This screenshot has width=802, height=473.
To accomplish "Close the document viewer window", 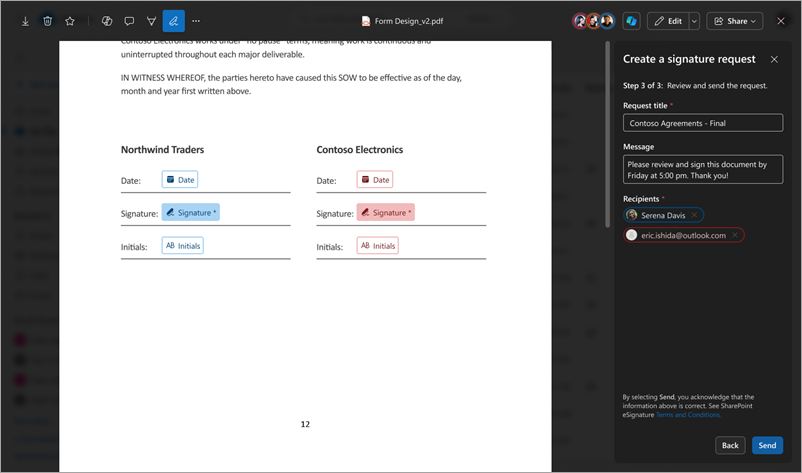I will click(x=781, y=21).
